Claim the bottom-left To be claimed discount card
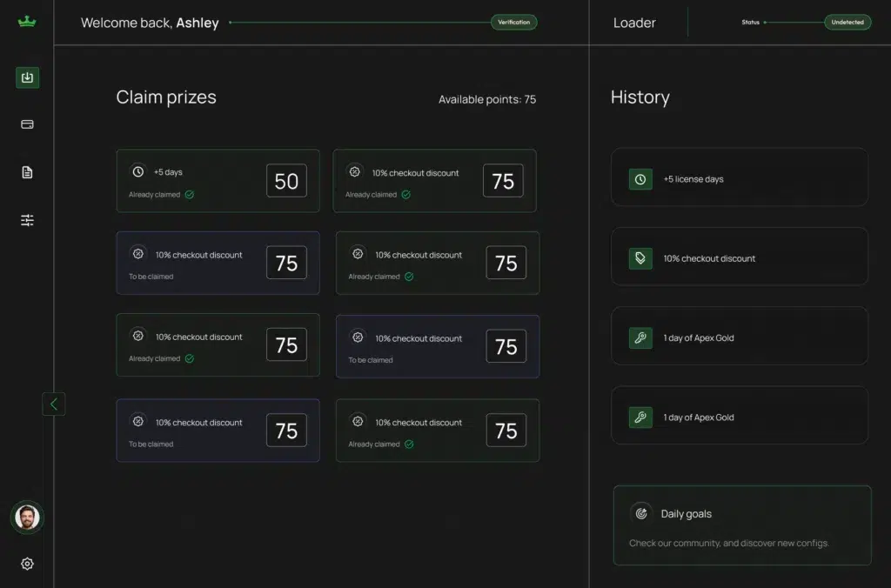Screen dimensions: 891x588 tap(218, 431)
